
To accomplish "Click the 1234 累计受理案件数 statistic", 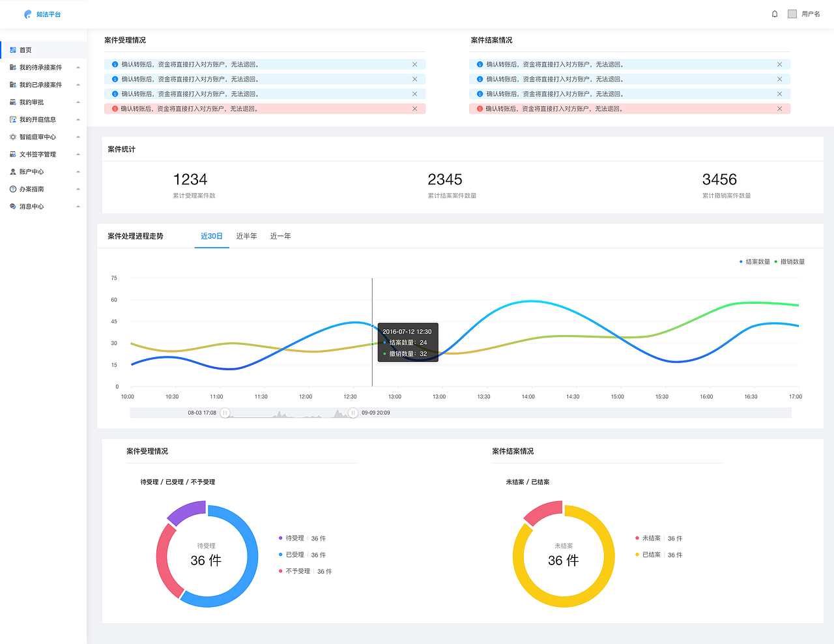I will (x=194, y=186).
